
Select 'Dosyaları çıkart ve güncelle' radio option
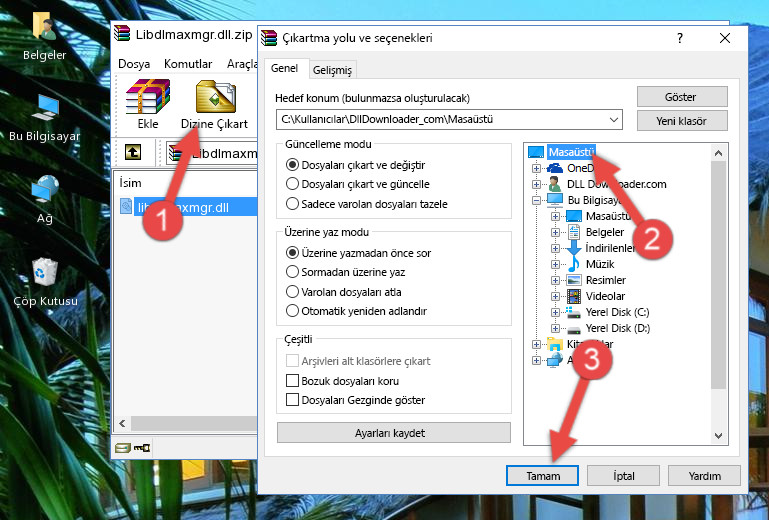pyautogui.click(x=292, y=184)
